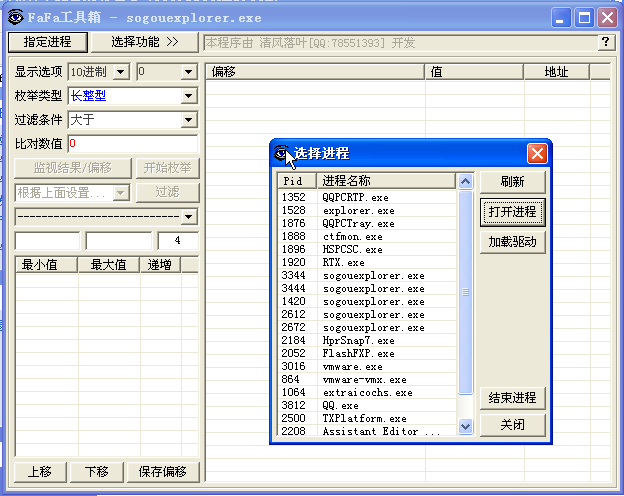Open the 10进制 display dropdown
624x496 pixels.
coord(121,72)
